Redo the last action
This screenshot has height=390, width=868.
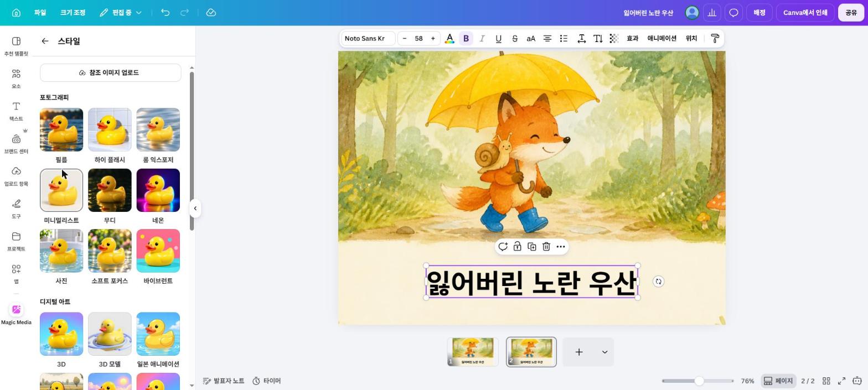pos(185,12)
